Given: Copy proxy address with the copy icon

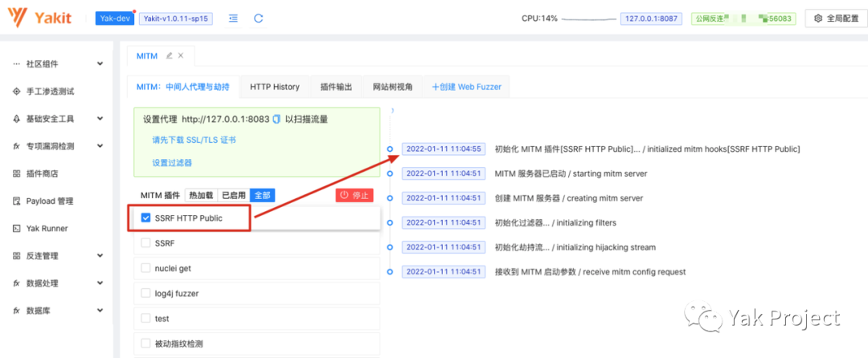Looking at the screenshot, I should 276,119.
